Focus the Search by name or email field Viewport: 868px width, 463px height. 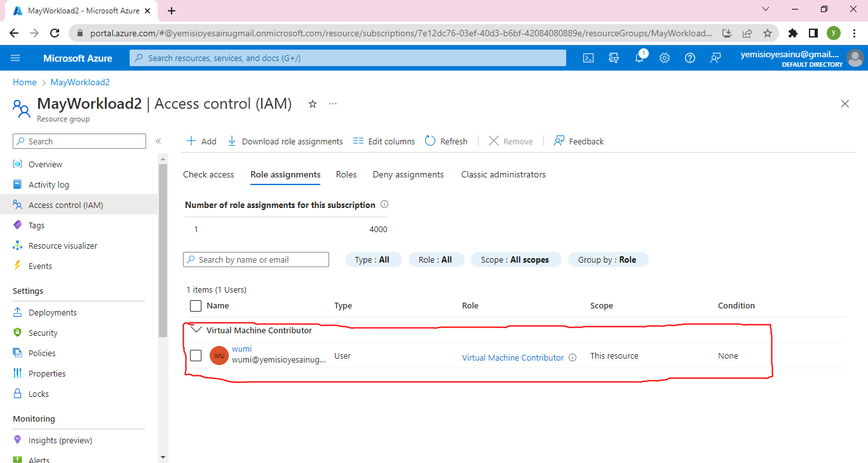256,259
